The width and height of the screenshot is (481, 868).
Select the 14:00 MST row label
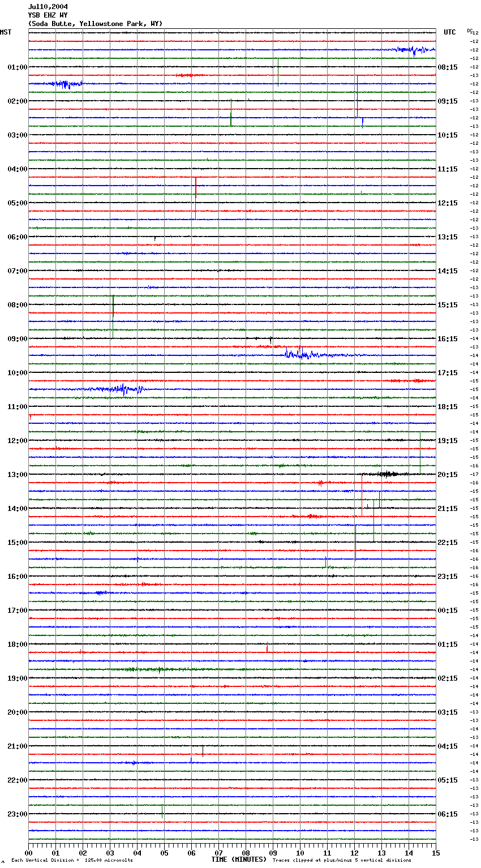[x=18, y=509]
